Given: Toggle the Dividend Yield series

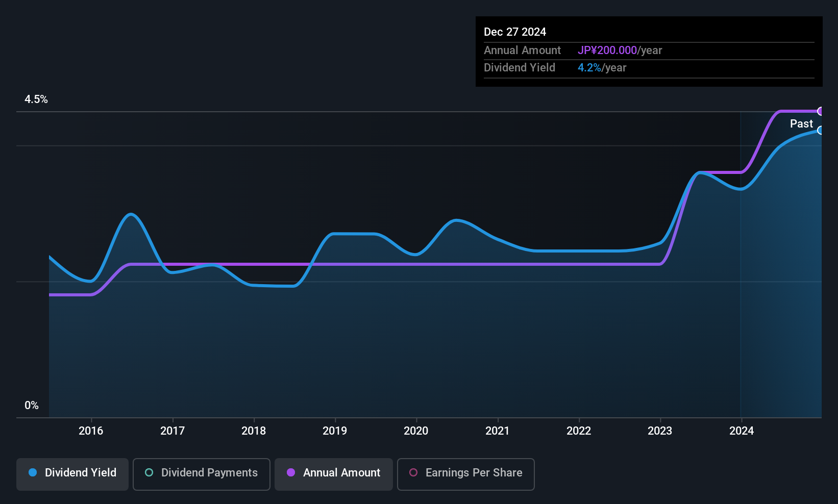Looking at the screenshot, I should [x=72, y=474].
